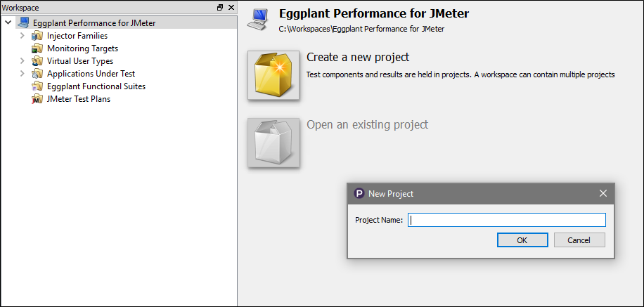Click the Virtual User Types folder icon
The height and width of the screenshot is (307, 644).
point(37,61)
